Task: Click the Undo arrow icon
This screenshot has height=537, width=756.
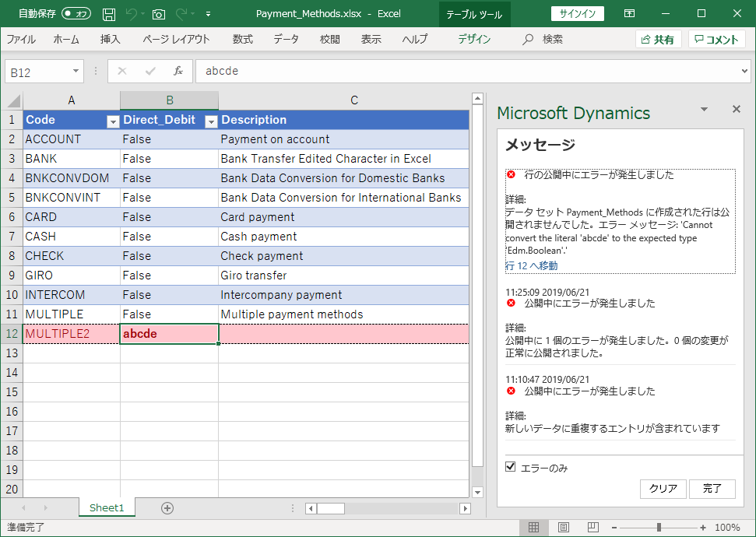Action: (132, 14)
